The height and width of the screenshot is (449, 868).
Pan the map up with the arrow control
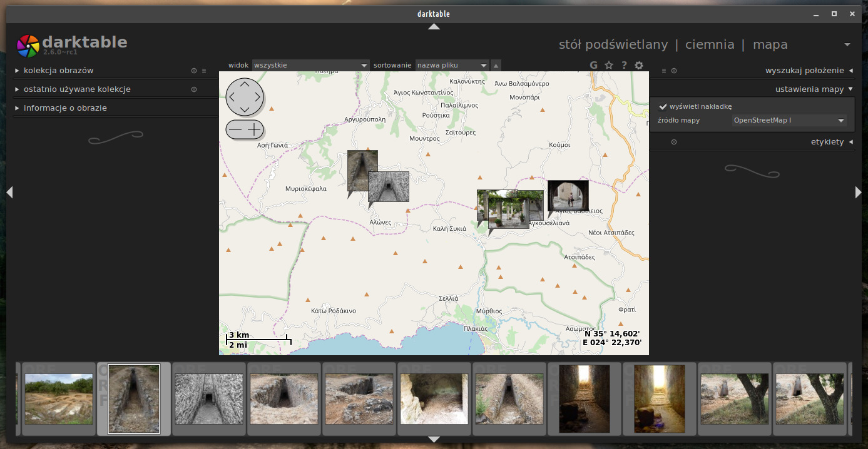pyautogui.click(x=245, y=84)
